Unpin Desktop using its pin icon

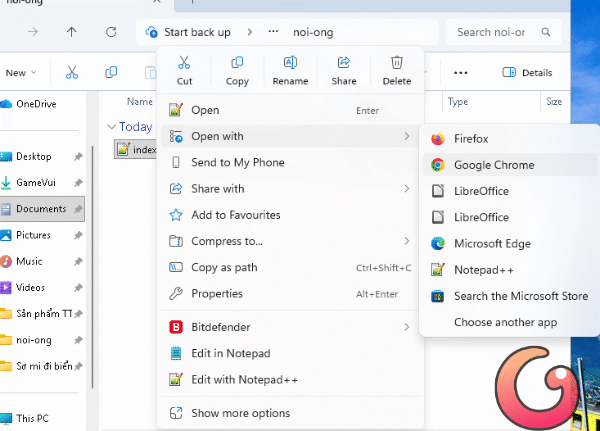click(x=78, y=157)
